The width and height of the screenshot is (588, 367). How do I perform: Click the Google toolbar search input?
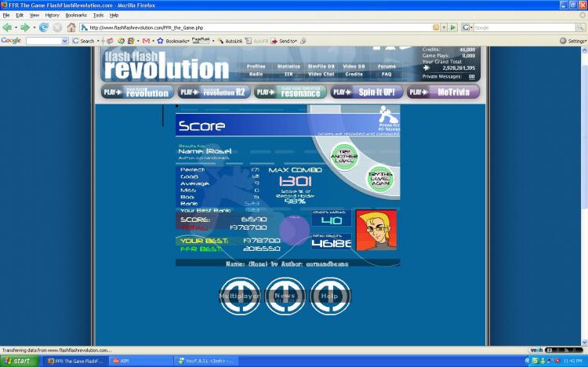(x=43, y=41)
